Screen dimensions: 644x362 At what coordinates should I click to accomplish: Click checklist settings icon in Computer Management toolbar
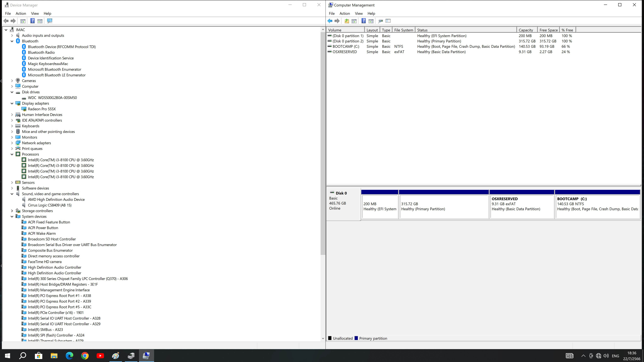388,21
